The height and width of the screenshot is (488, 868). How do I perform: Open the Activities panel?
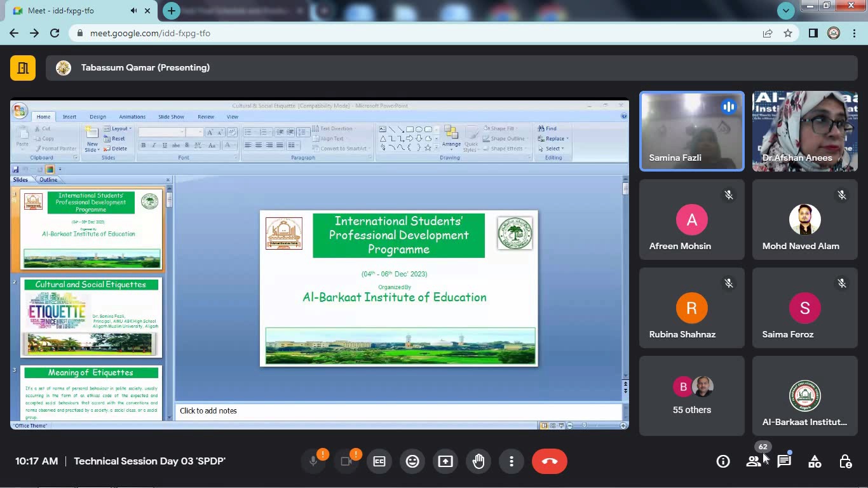click(x=815, y=461)
